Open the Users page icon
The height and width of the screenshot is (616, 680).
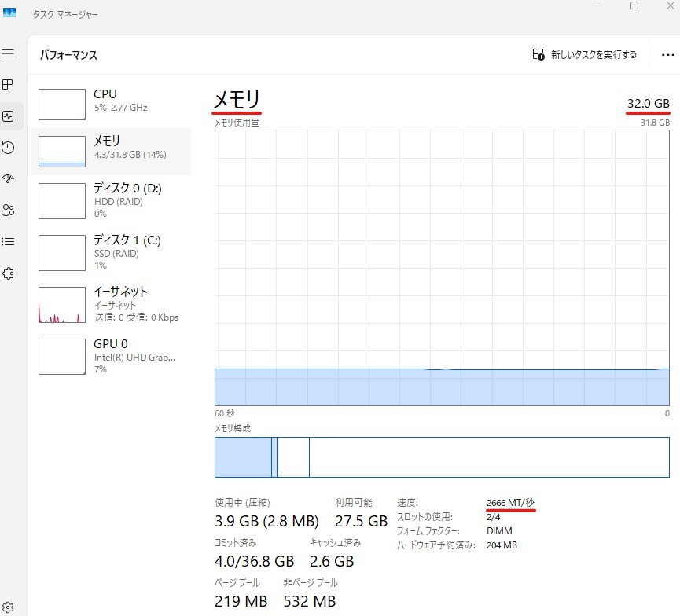(8, 211)
